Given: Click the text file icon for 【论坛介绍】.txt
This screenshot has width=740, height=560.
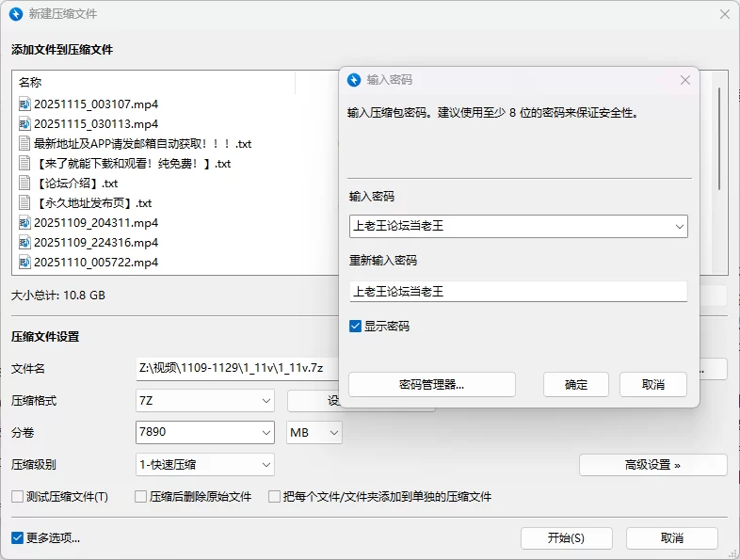Looking at the screenshot, I should (x=24, y=183).
